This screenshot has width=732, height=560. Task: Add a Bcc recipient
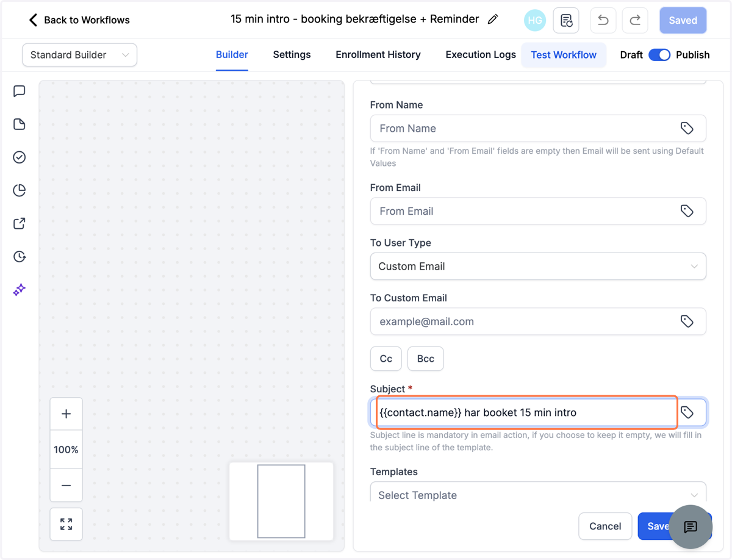(x=426, y=359)
